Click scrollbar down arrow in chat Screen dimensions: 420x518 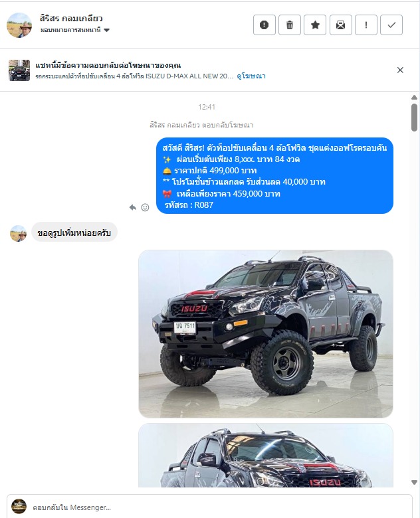(414, 482)
